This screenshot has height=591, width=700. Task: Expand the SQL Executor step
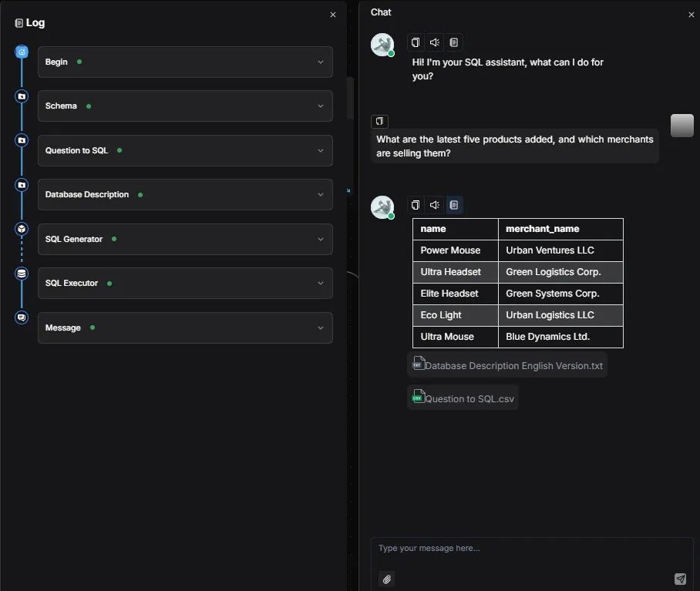coord(185,284)
